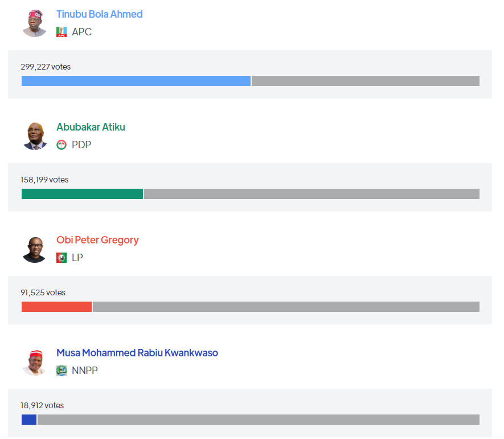Screen dimensions: 504x439
Task: Click Abubakar Atiku's portrait photo
Action: [34, 136]
